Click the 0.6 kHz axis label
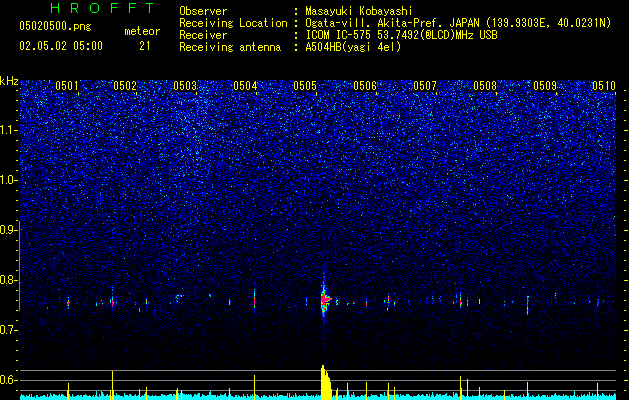The height and width of the screenshot is (400, 629). click(x=8, y=380)
